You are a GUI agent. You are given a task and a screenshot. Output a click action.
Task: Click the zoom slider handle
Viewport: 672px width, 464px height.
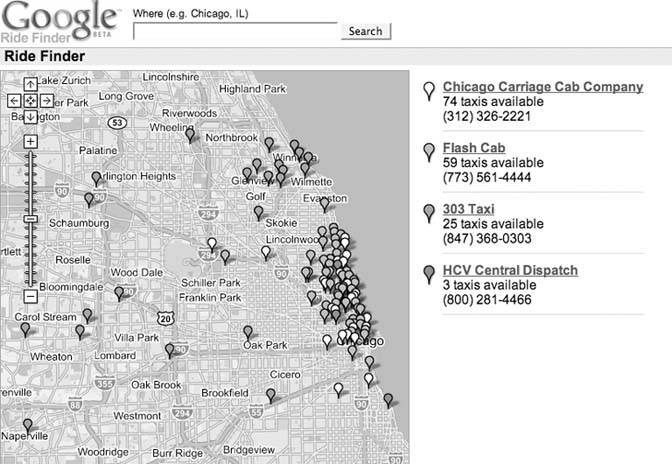[x=30, y=219]
